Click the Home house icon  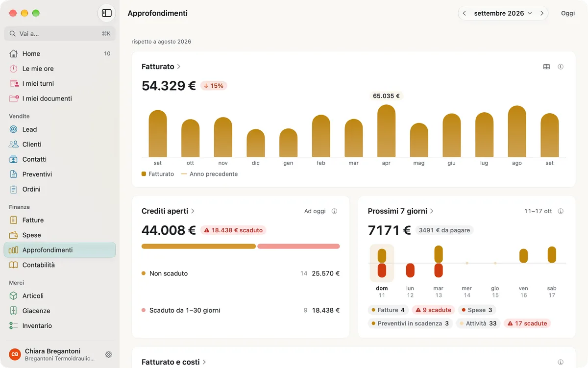point(14,53)
